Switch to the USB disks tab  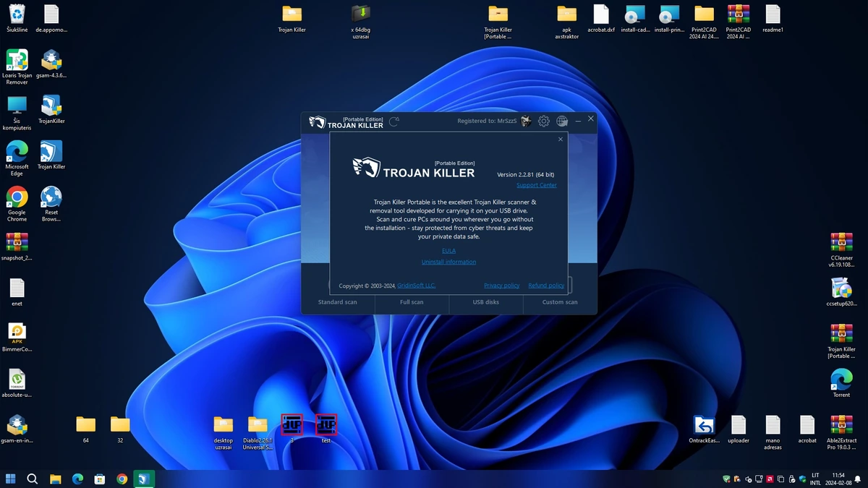(486, 302)
